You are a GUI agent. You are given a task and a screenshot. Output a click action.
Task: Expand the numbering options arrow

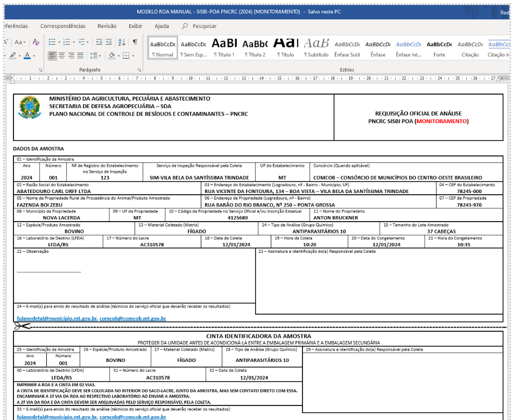74,42
